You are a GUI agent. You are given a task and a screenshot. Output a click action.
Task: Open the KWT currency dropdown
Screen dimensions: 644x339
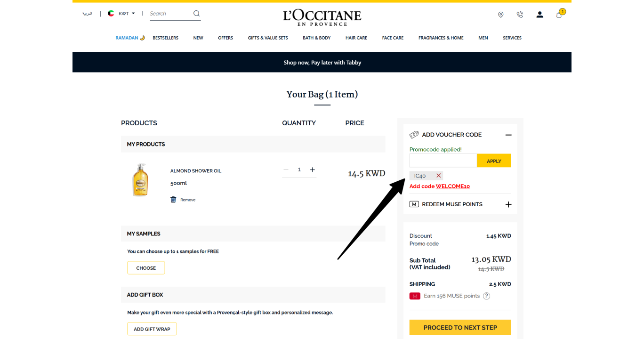[126, 14]
